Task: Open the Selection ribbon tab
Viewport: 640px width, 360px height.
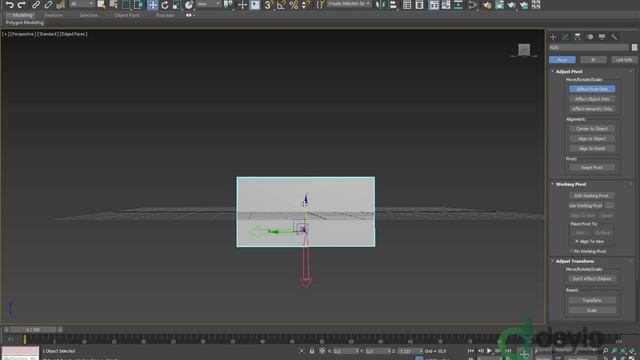Action: [x=89, y=15]
